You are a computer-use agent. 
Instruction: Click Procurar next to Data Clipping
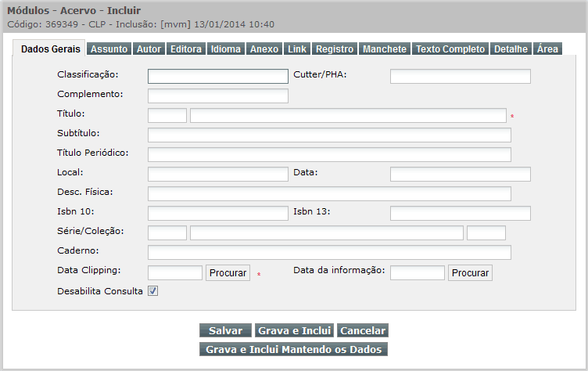pyautogui.click(x=228, y=272)
